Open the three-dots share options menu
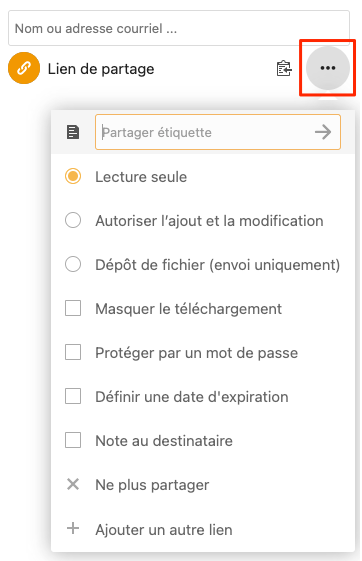Viewport: 362px width, 561px height. [328, 68]
